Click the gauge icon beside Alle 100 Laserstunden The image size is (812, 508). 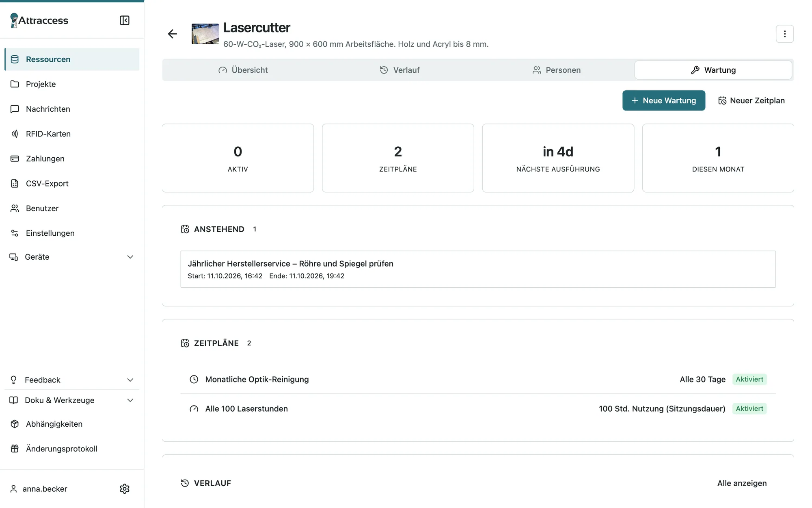point(194,409)
